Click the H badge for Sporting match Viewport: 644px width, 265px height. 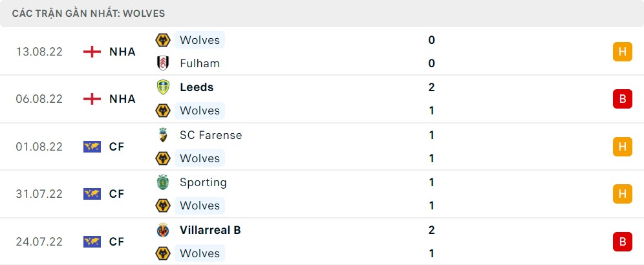pyautogui.click(x=623, y=194)
